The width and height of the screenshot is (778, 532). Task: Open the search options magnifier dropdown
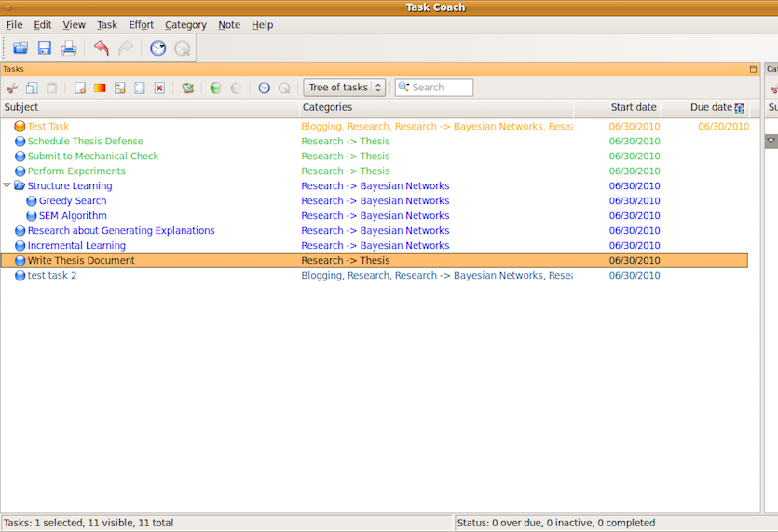(x=403, y=88)
